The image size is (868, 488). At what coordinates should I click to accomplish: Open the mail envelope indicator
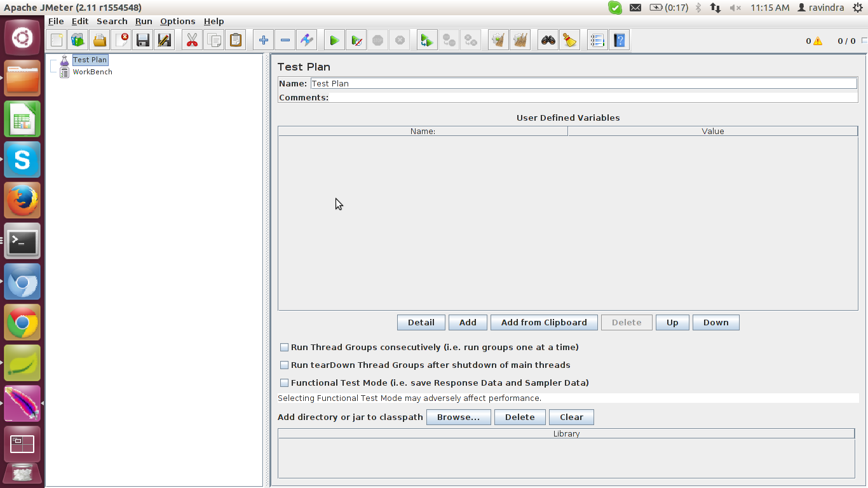click(635, 8)
